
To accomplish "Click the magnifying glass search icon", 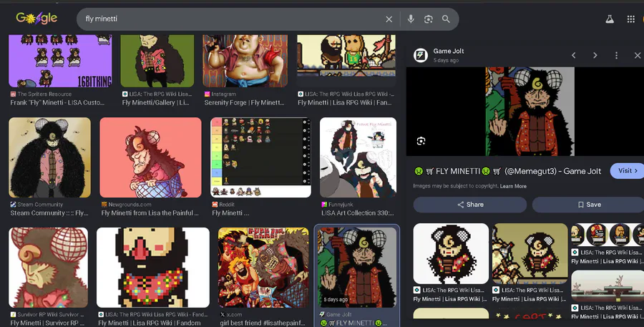I will click(x=446, y=19).
